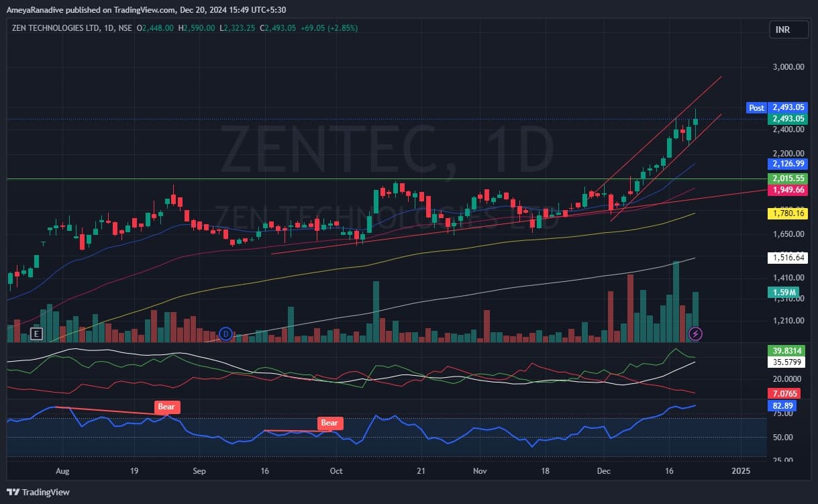This screenshot has width=818, height=504.
Task: Click the 'Oct' date on the time axis
Action: (x=336, y=471)
